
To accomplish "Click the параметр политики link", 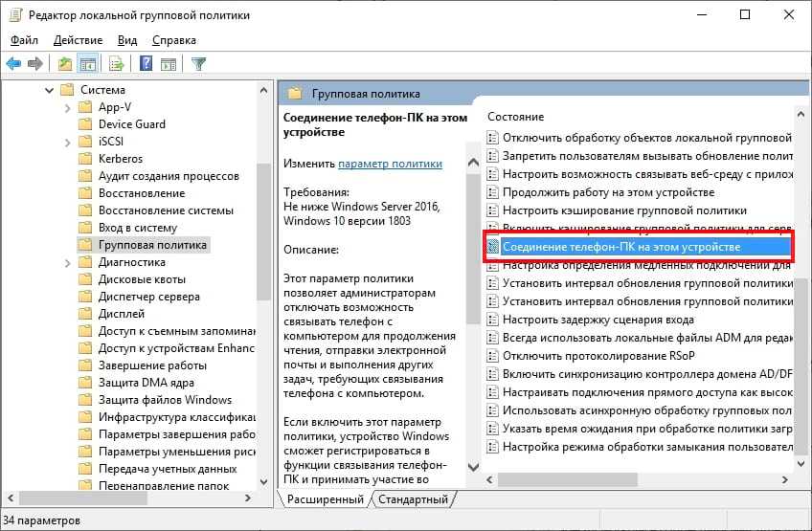I will click(390, 164).
